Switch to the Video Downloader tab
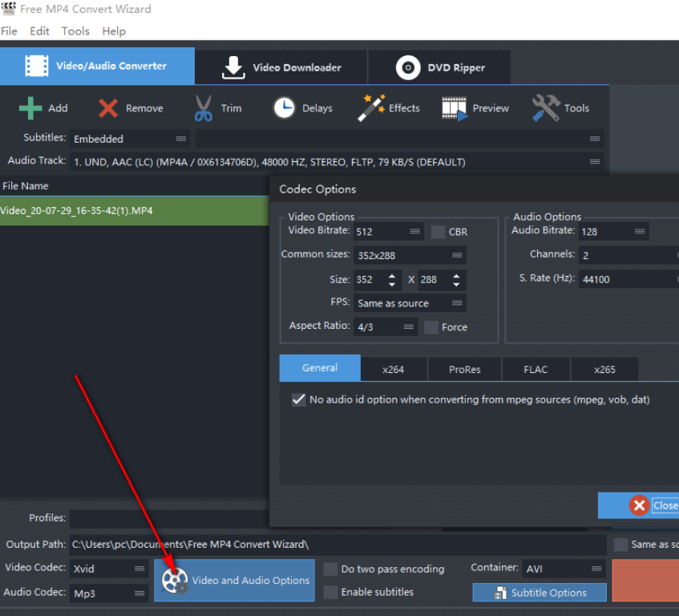 tap(281, 67)
